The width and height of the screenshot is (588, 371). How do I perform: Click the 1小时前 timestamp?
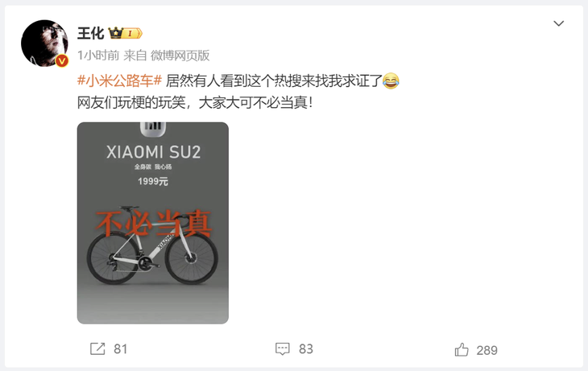point(98,56)
